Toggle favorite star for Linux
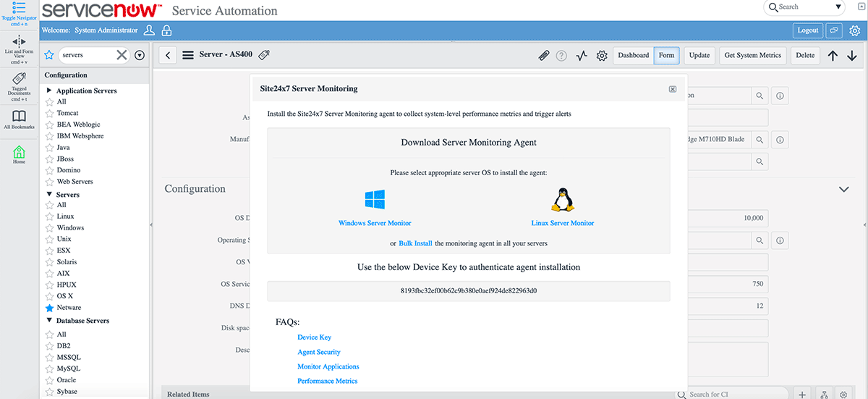 click(x=49, y=217)
